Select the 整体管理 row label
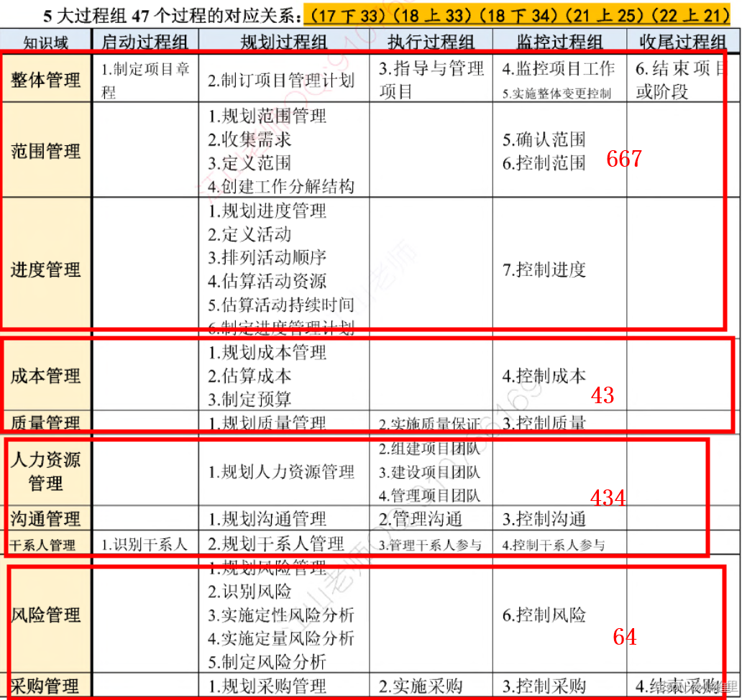 45,80
